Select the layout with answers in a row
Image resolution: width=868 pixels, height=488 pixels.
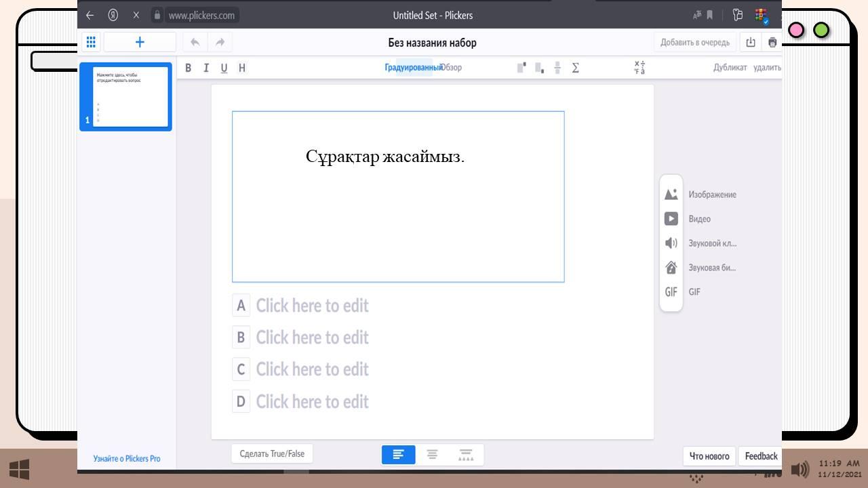[466, 455]
